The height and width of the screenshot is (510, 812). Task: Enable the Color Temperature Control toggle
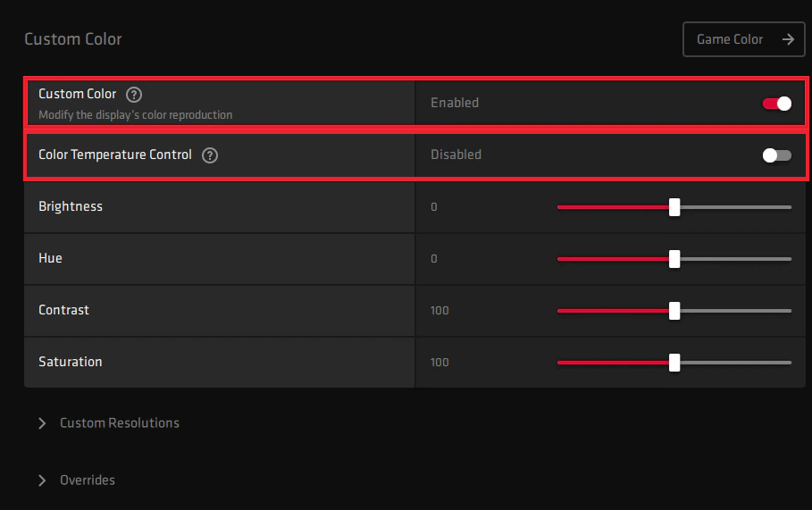(x=776, y=155)
